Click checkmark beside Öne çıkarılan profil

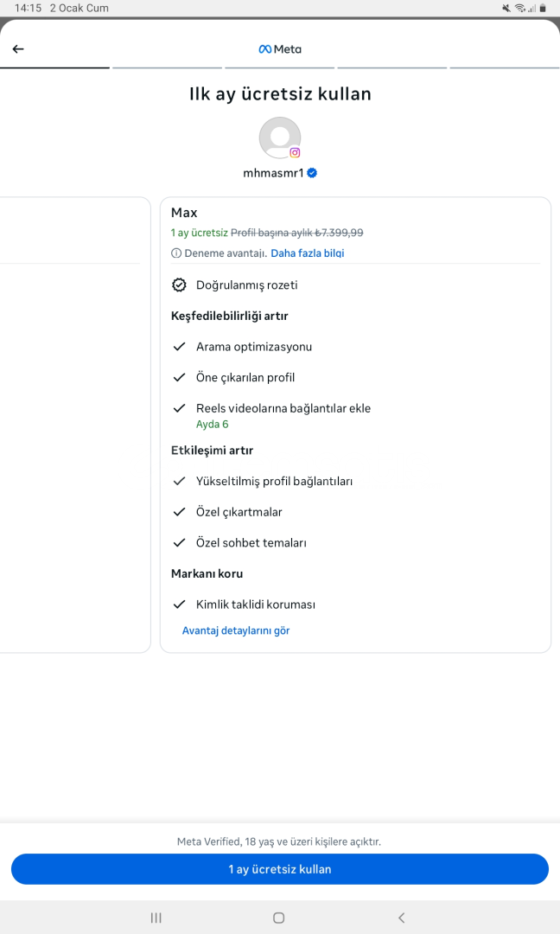point(179,378)
